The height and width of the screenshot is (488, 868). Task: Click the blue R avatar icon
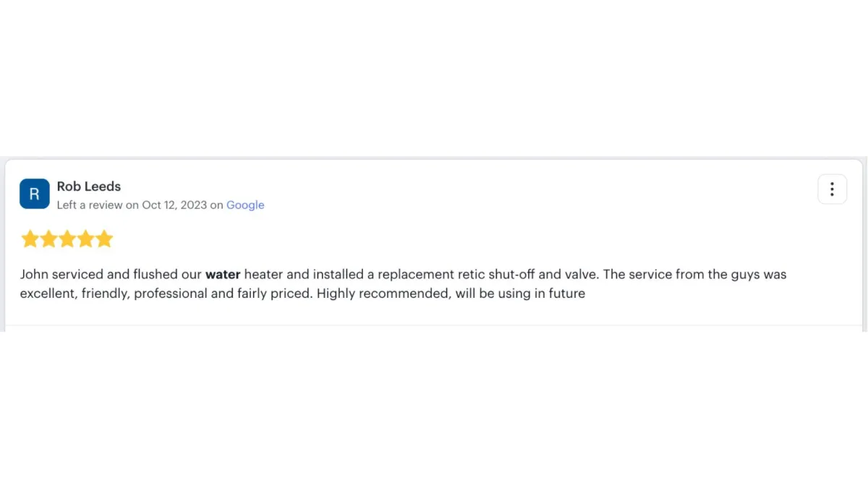(x=34, y=194)
